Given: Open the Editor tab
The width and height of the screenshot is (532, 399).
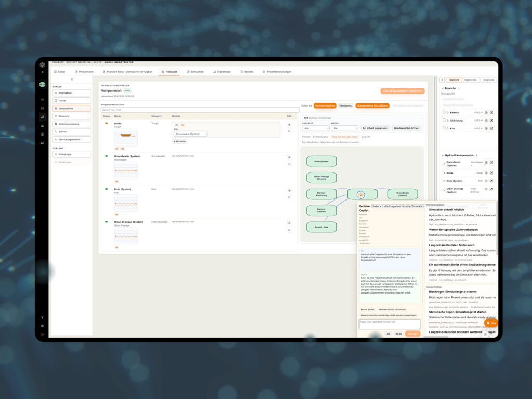Looking at the screenshot, I should tap(60, 72).
